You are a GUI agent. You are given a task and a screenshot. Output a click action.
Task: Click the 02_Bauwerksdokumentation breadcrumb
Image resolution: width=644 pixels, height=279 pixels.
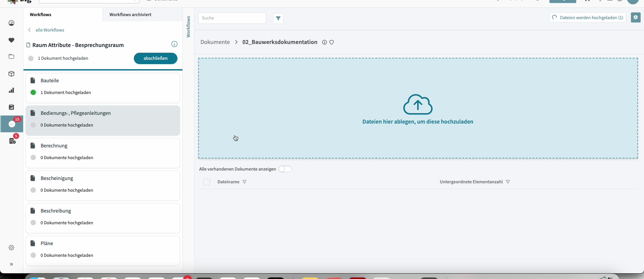(x=280, y=42)
